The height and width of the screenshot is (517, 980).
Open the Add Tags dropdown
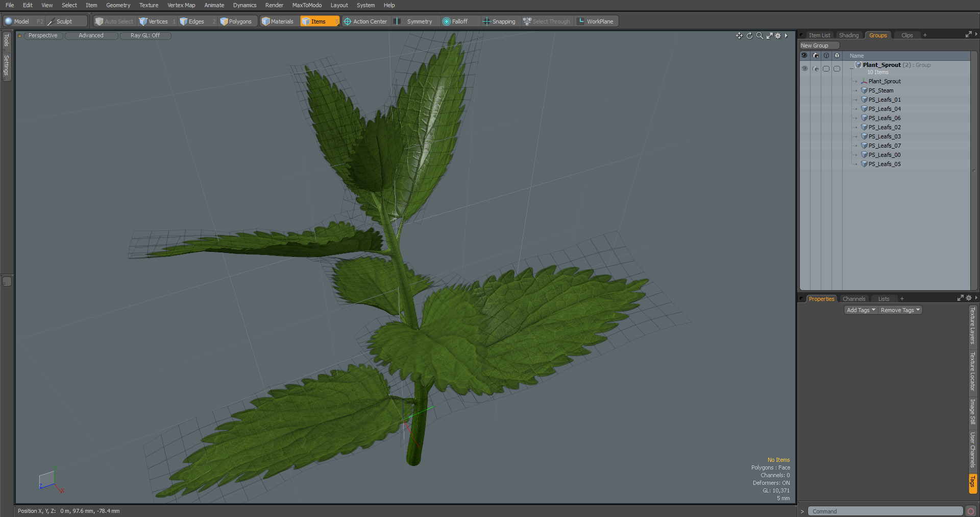pos(861,310)
